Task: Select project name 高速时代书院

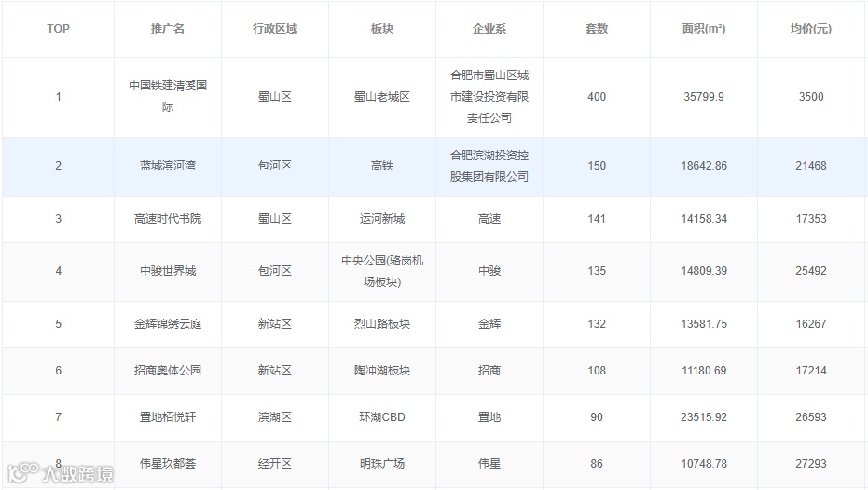Action: point(168,219)
